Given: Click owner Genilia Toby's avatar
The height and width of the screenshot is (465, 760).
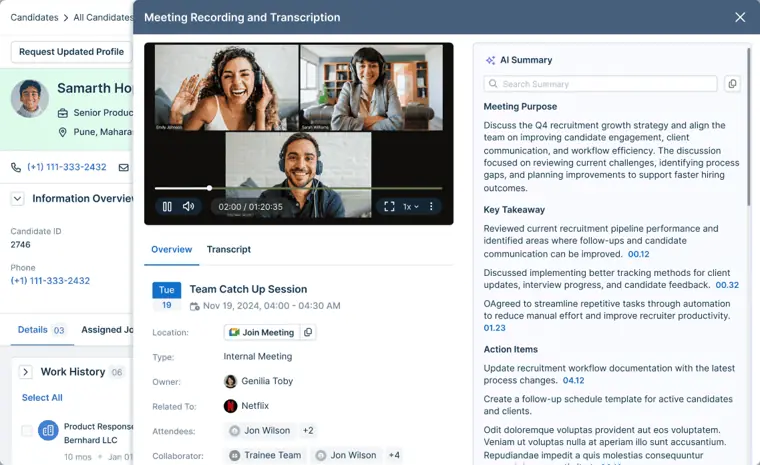Looking at the screenshot, I should pyautogui.click(x=230, y=381).
